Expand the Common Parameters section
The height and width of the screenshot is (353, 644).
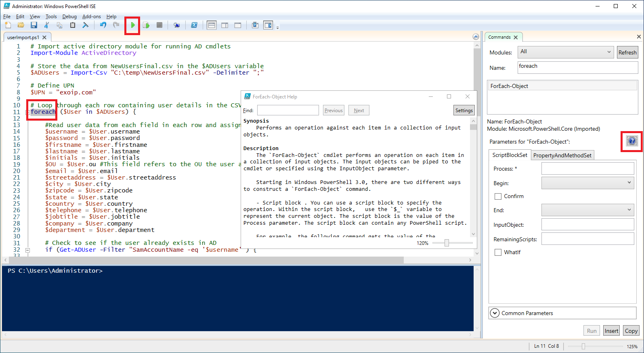tap(495, 313)
